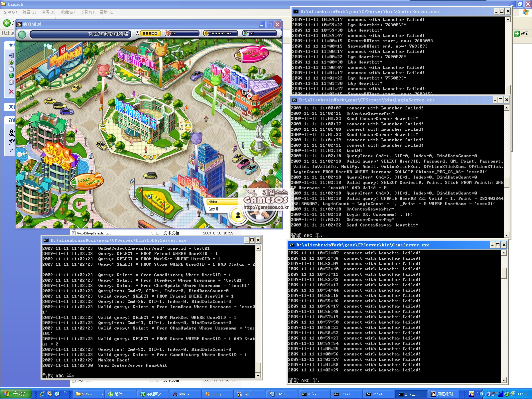Screen dimensions: 532x399
Task: Click the orange cat head balloon marker
Action: [161, 50]
